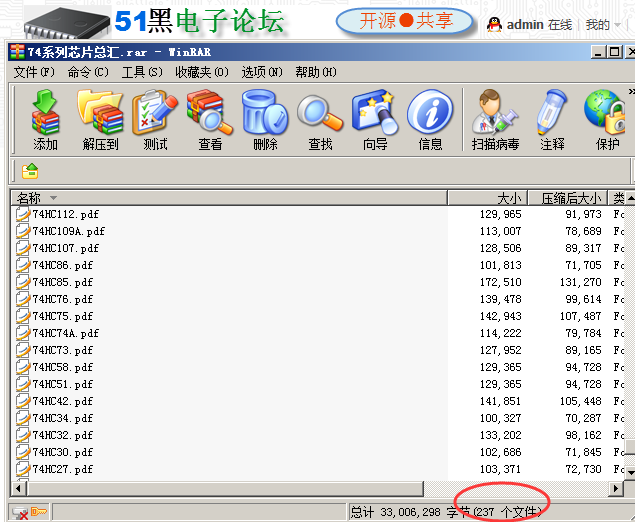
Task: Select file 74HC74A.pdf
Action: click(x=66, y=333)
